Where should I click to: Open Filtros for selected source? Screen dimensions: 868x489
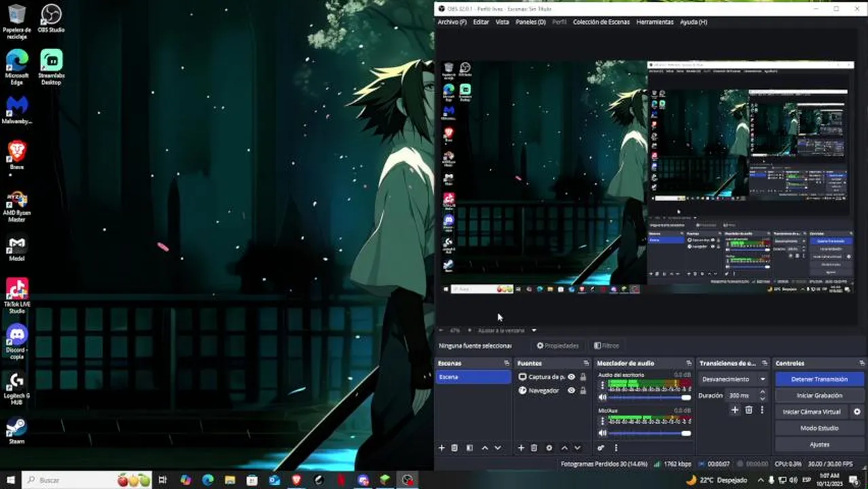pyautogui.click(x=606, y=346)
